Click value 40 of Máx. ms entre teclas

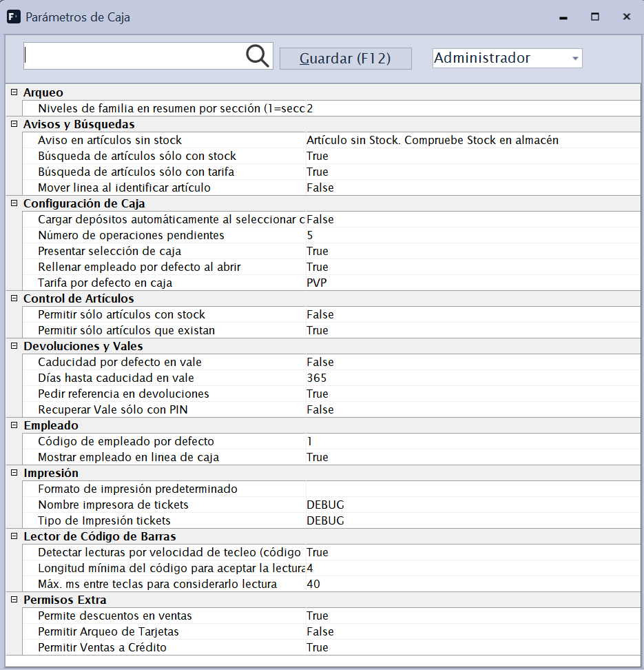(313, 584)
